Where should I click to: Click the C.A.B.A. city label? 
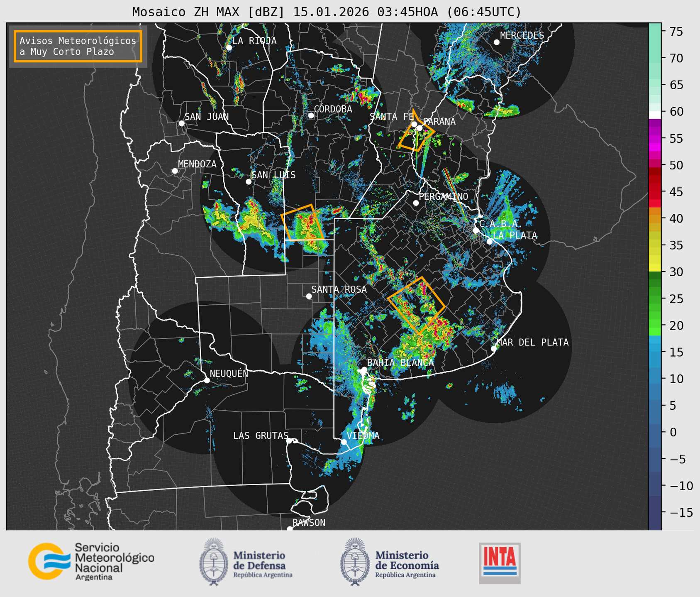tap(500, 224)
